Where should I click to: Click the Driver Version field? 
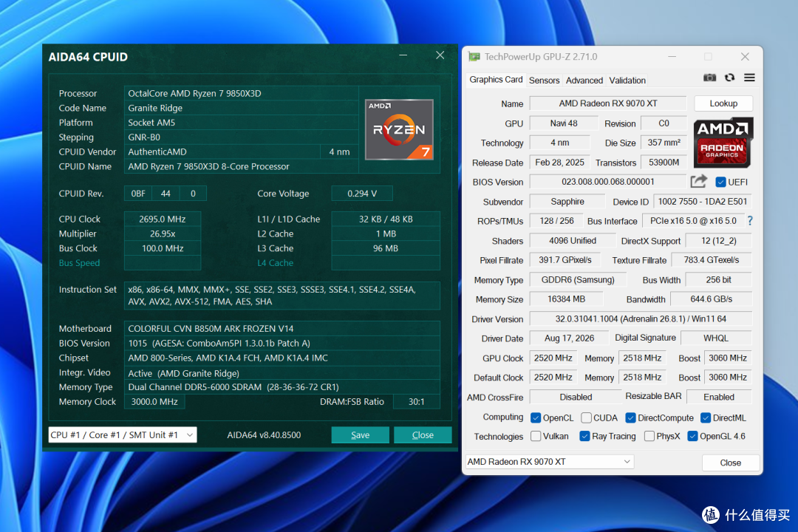point(641,318)
